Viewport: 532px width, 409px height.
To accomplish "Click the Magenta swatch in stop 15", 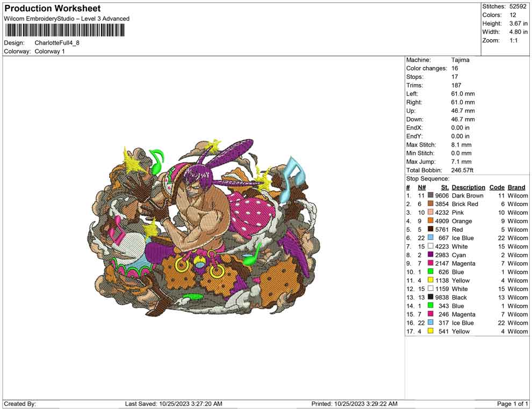I will pos(430,314).
